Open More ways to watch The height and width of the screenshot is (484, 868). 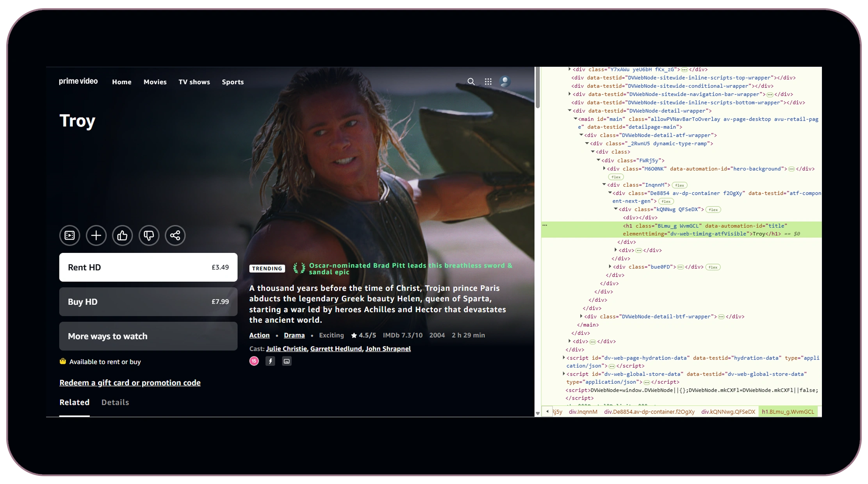tap(148, 336)
